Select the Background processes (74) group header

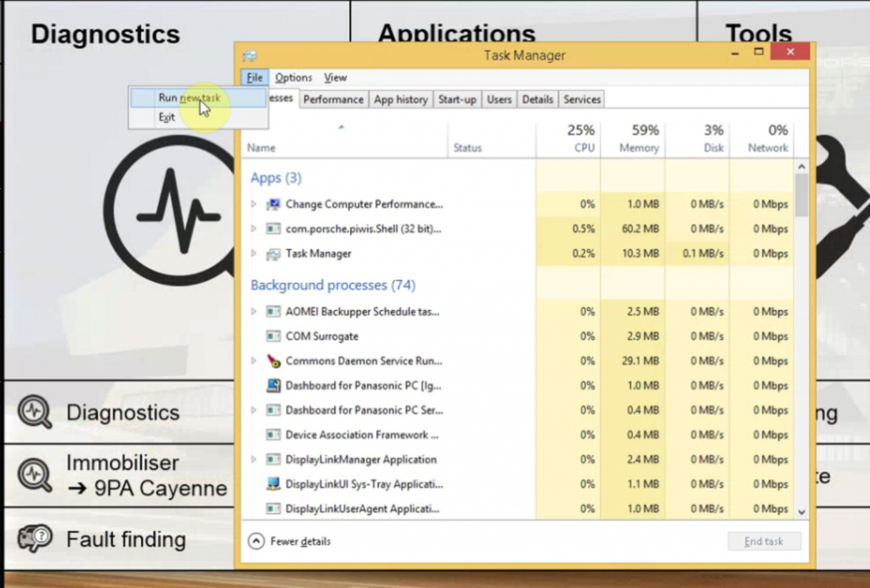(333, 286)
